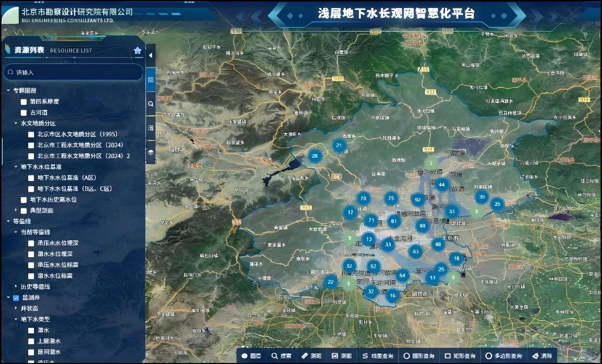Collapse the sidebar with the left arrow tab
Image resolution: width=602 pixels, height=364 pixels.
tap(150, 55)
